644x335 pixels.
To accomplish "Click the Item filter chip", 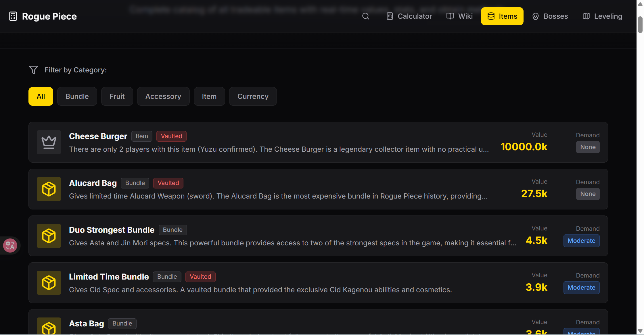I will [209, 96].
